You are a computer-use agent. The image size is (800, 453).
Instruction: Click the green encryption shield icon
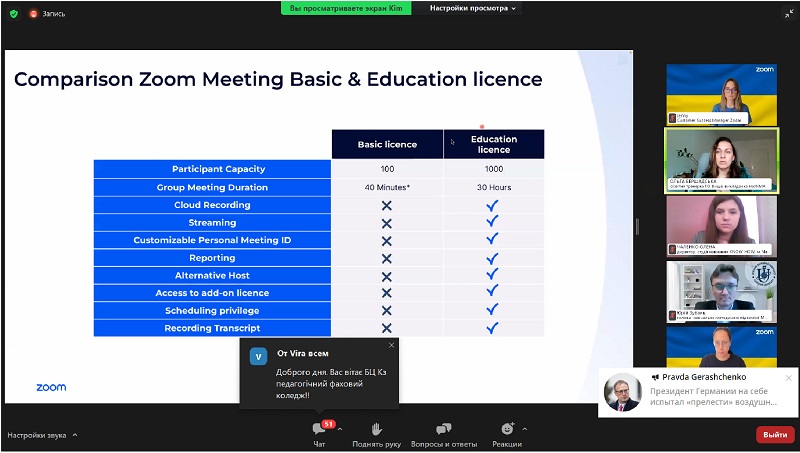pyautogui.click(x=14, y=14)
